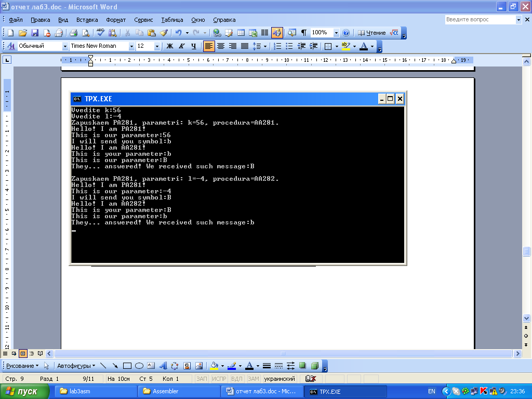Select the Oval drawing tool
Viewport: 532px width, 399px height.
tap(139, 366)
